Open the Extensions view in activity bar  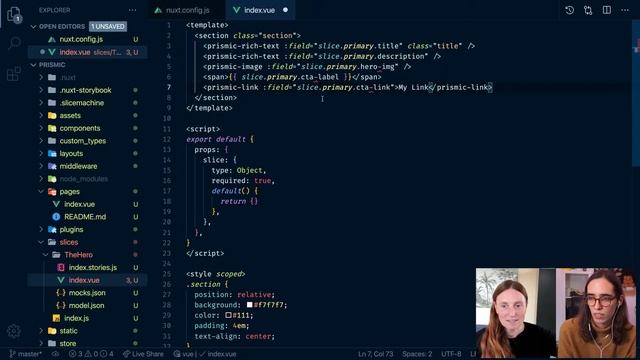14,73
